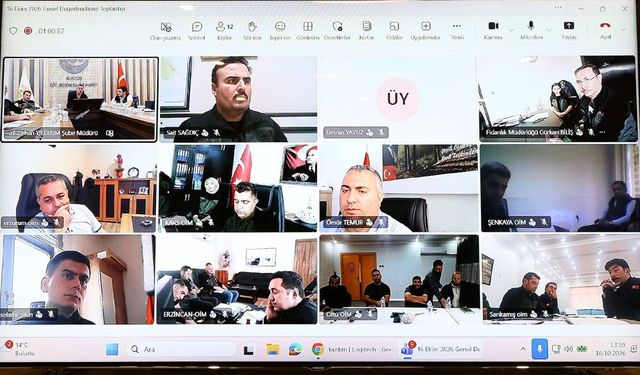This screenshot has height=375, width=640.
Task: Click muted mic icon on ERZİNCAN OİM tile
Action: point(225,315)
